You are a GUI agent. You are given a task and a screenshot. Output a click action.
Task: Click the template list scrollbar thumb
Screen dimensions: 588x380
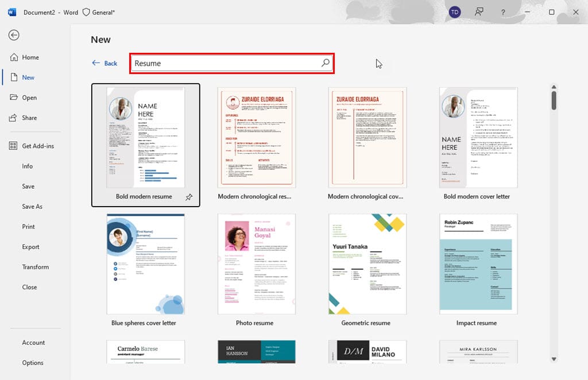coord(554,100)
